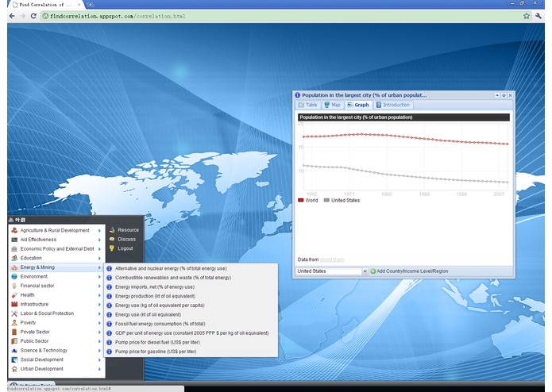Click the Logout key icon
The image size is (552, 392).
click(112, 248)
